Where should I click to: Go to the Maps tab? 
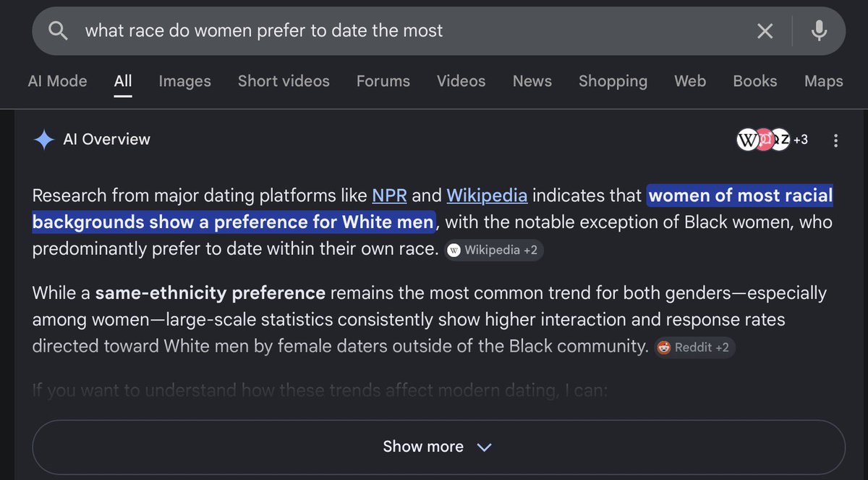(824, 81)
